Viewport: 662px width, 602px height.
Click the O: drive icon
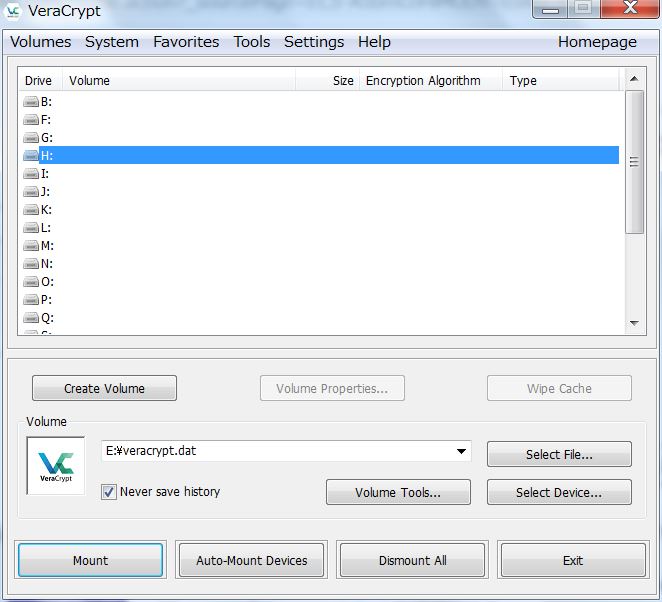[31, 282]
